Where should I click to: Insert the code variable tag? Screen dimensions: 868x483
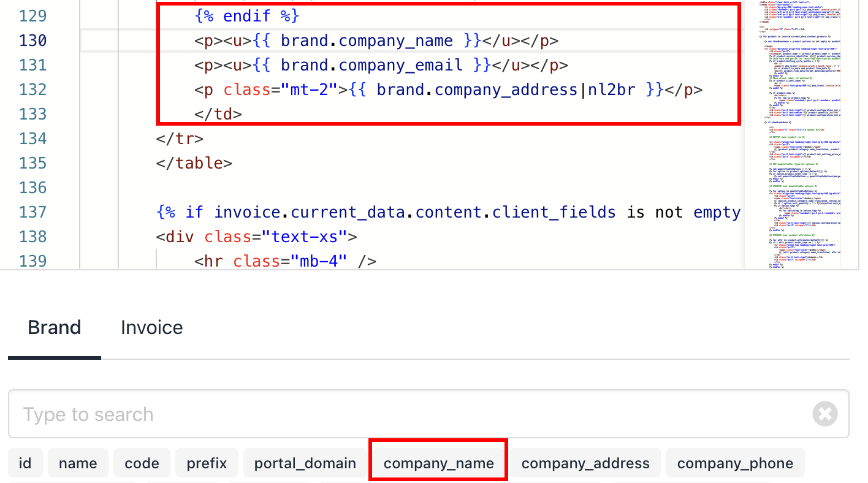coord(142,463)
